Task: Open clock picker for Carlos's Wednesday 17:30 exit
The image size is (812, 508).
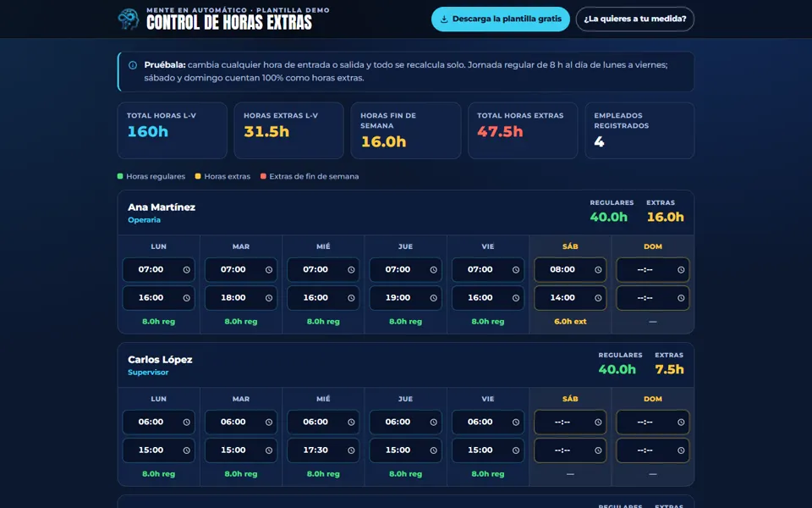Action: pyautogui.click(x=351, y=450)
